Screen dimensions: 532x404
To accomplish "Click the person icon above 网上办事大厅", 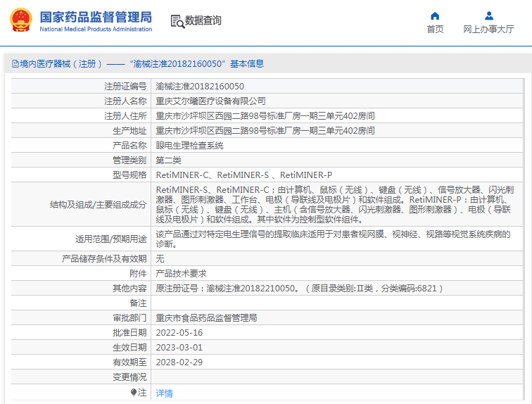I will point(488,15).
